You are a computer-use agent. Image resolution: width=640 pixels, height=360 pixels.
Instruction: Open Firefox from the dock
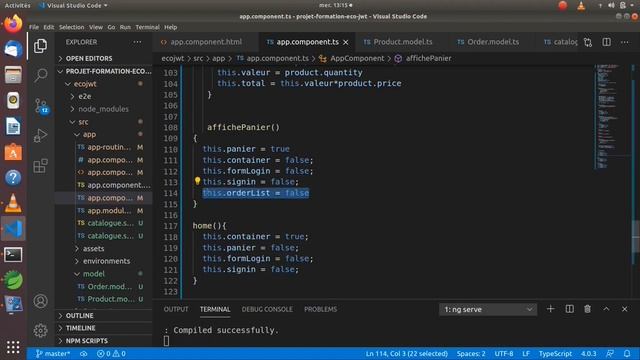[x=13, y=24]
